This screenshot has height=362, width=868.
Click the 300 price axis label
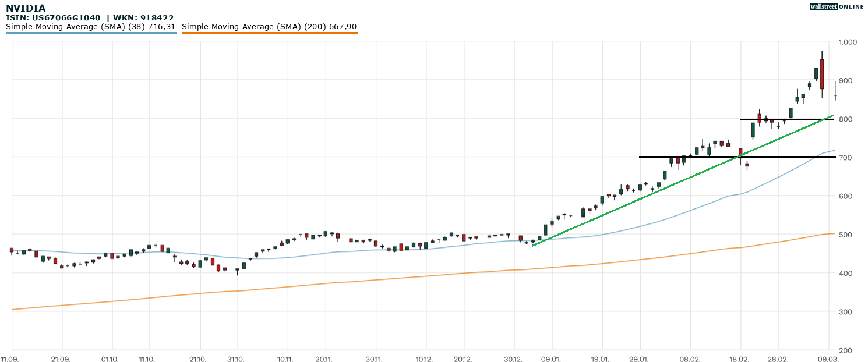[845, 312]
